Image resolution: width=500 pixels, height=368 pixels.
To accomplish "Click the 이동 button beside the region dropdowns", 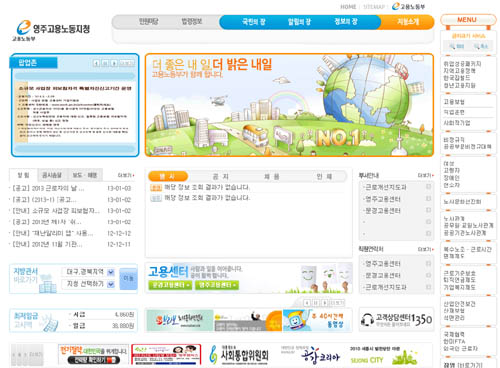I will [x=128, y=278].
